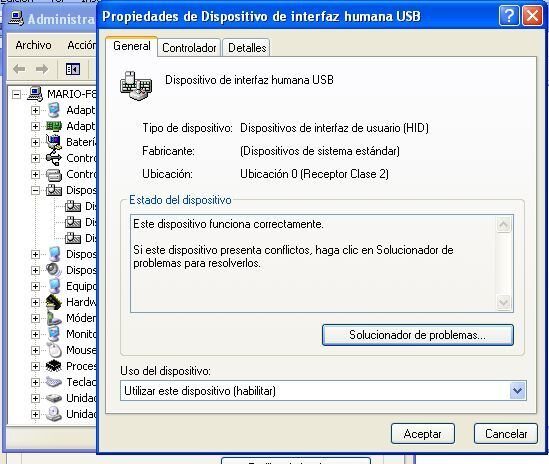Click the battery icon next to Baterí
Screen dimensions: 549x464
[54, 142]
